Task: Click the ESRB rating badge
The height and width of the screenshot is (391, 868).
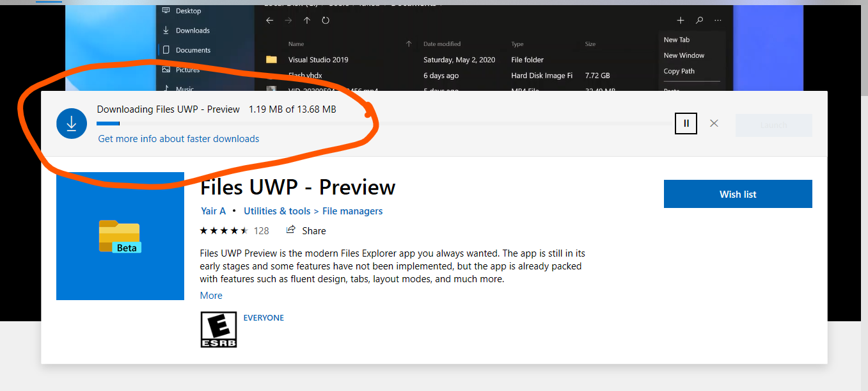Action: pos(219,329)
